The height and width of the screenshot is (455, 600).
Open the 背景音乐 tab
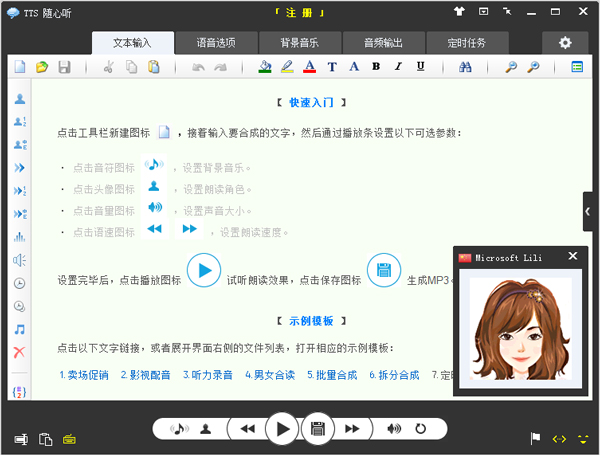pyautogui.click(x=299, y=43)
